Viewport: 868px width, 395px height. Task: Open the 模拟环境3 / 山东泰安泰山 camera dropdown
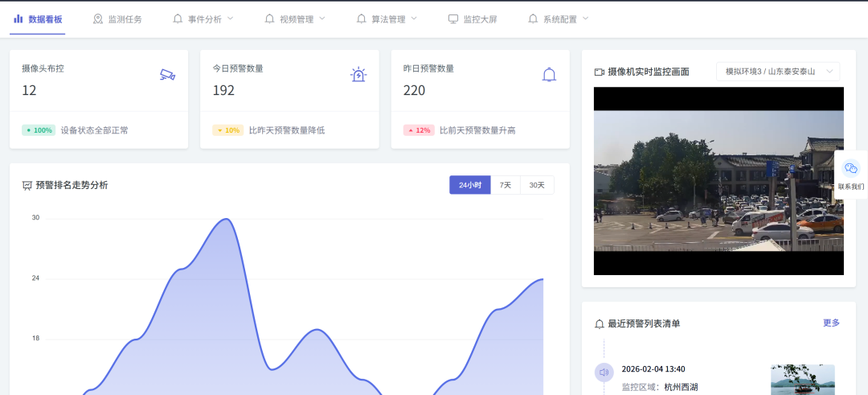point(777,72)
